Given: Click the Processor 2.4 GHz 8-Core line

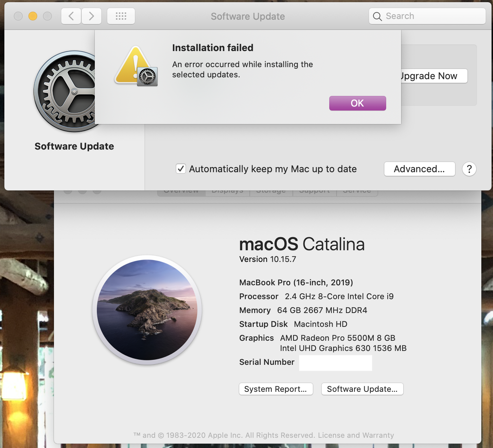Looking at the screenshot, I should coord(317,296).
